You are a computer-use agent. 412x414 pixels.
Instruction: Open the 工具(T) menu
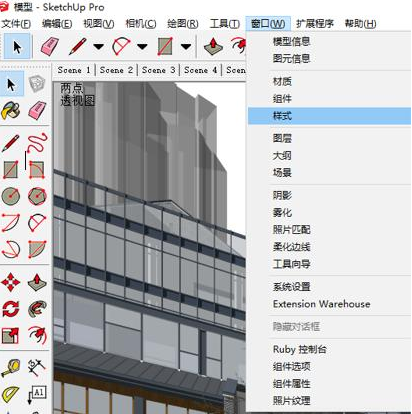click(225, 24)
